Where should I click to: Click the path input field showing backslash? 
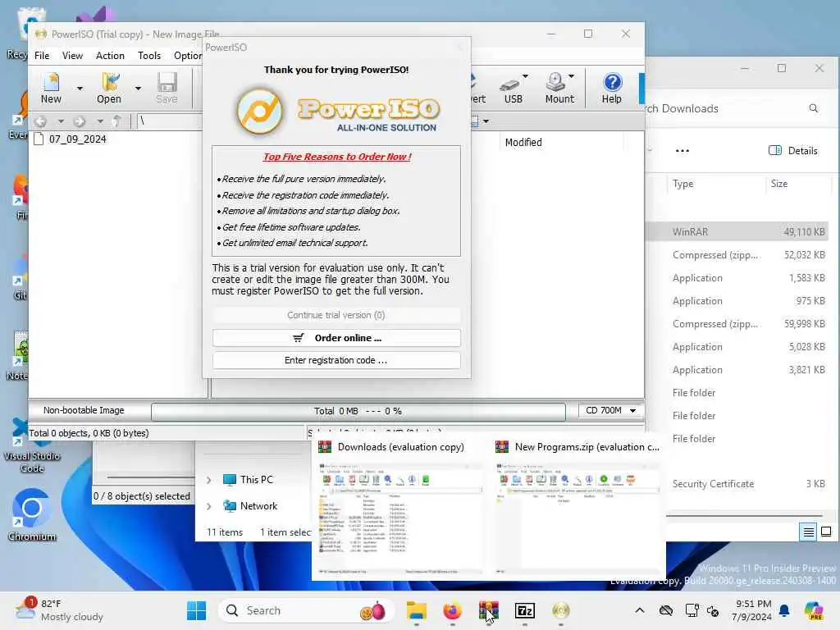pyautogui.click(x=169, y=121)
